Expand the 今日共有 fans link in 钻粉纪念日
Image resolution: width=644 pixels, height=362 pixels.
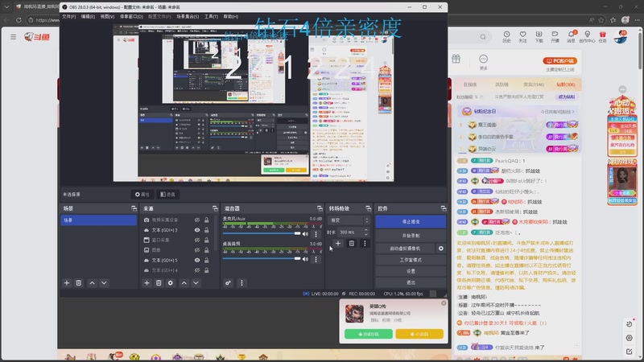tap(557, 112)
